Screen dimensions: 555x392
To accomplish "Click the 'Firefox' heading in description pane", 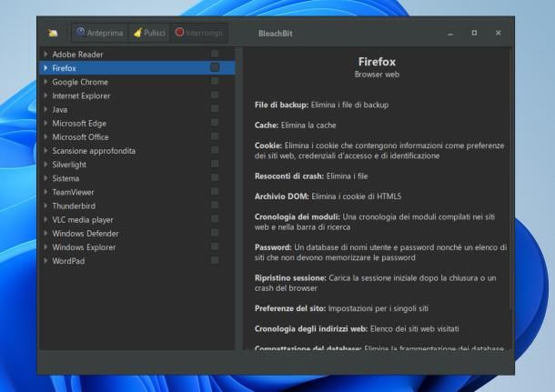I will (377, 62).
